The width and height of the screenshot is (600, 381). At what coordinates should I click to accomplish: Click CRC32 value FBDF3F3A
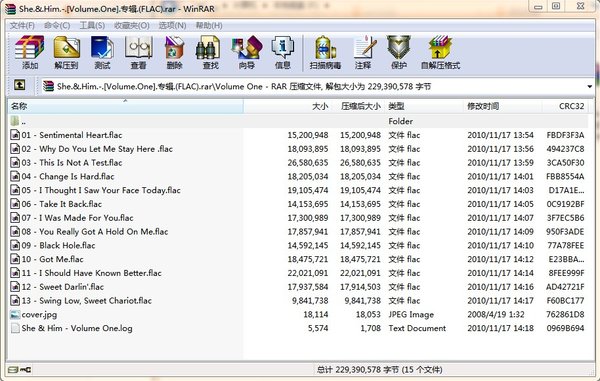coord(565,135)
